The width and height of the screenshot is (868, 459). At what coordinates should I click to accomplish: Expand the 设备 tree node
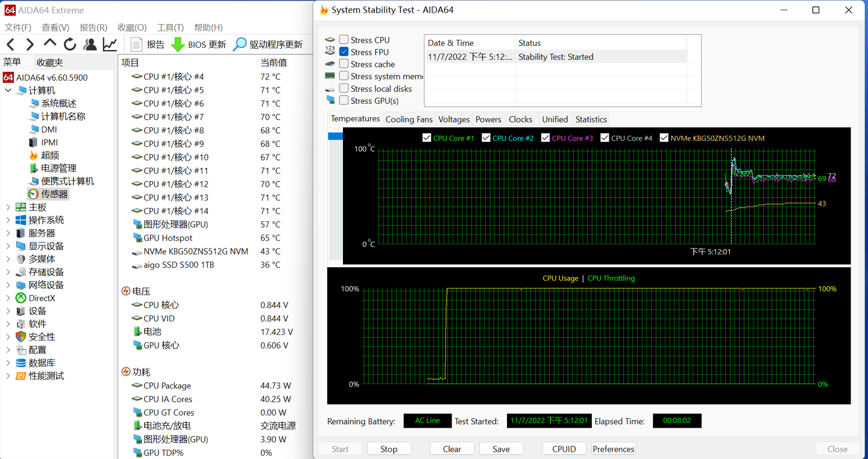[8, 311]
